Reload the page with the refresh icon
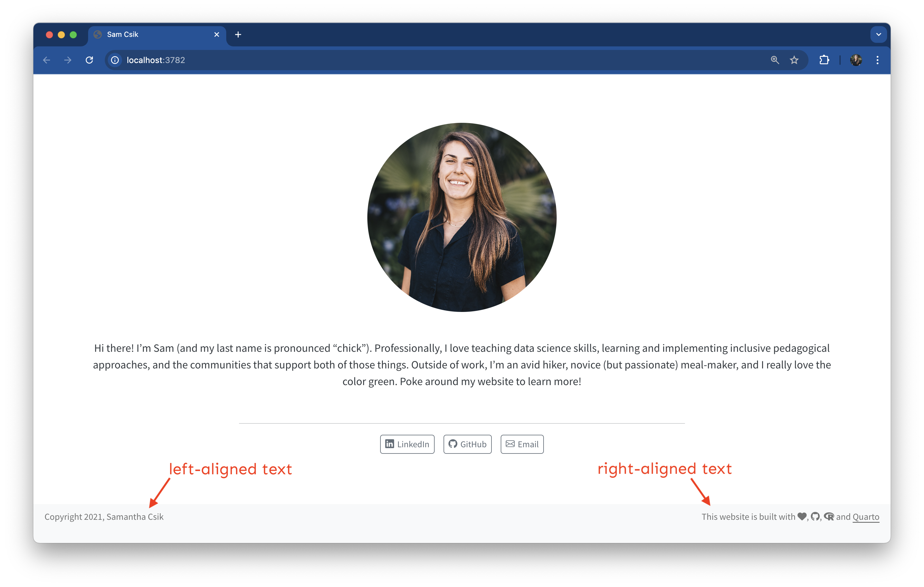 (x=89, y=60)
